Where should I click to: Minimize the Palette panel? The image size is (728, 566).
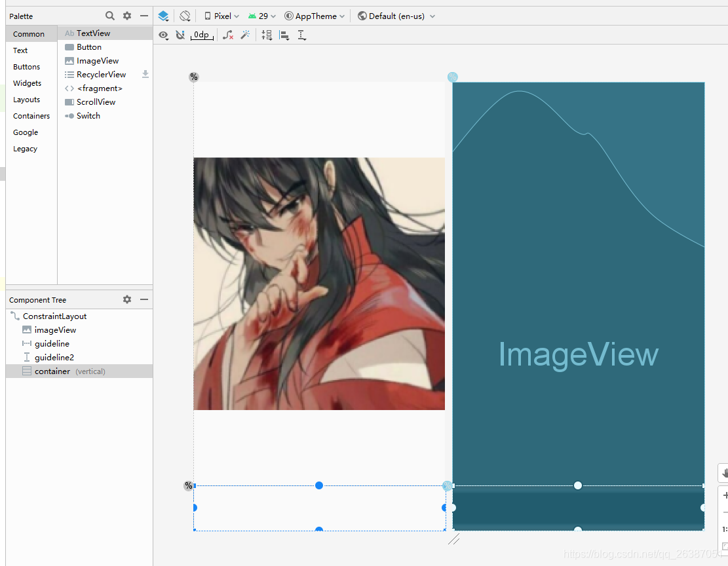point(144,16)
